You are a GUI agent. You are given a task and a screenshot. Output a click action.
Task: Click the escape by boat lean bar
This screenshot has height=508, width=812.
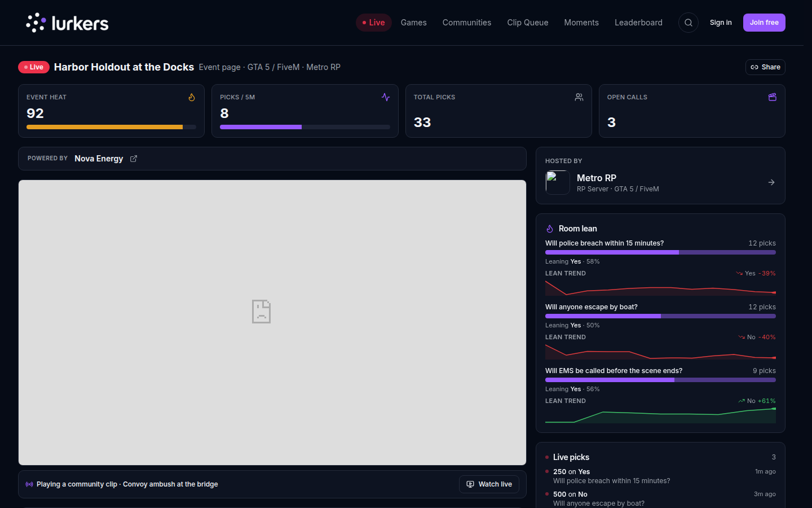[660, 316]
